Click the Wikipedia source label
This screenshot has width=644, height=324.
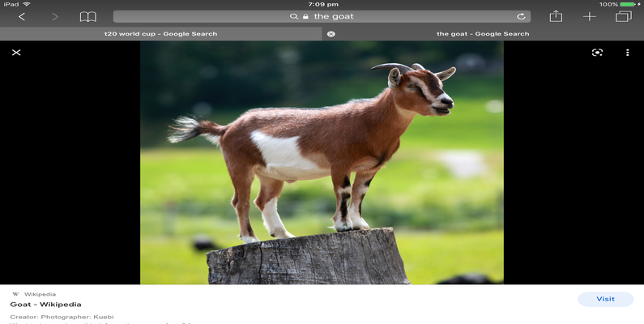[40, 294]
